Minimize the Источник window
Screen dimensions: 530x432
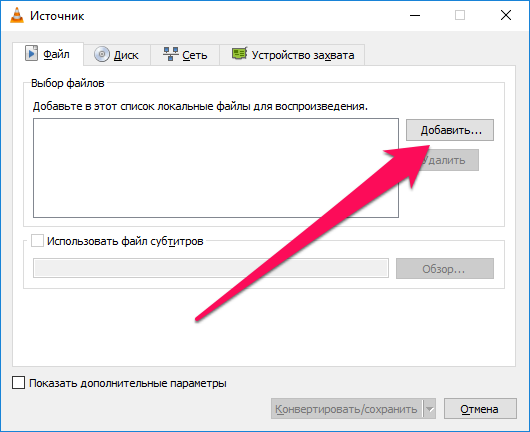point(415,16)
